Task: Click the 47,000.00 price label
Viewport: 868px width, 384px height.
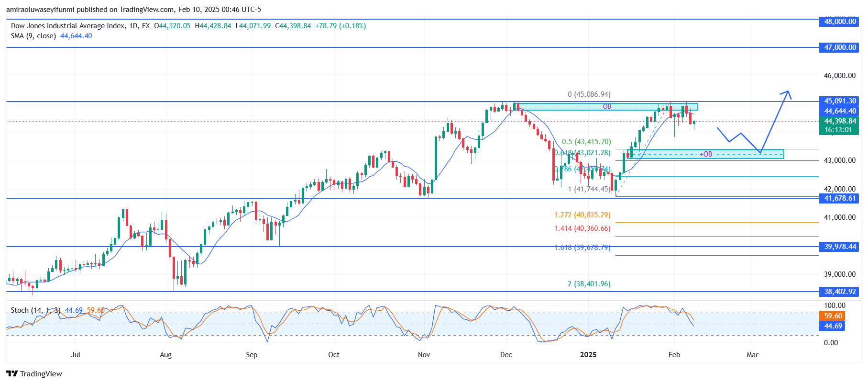Action: [839, 47]
